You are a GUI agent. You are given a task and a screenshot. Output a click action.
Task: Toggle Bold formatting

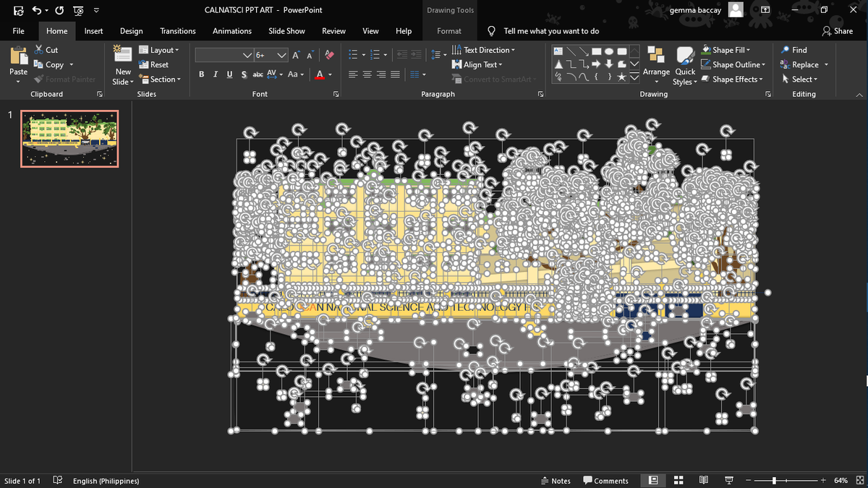(x=201, y=74)
